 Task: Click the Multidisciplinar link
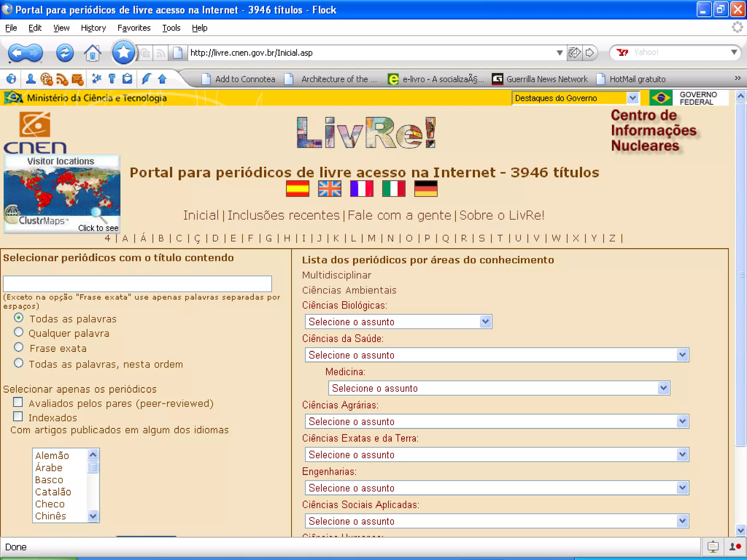(x=336, y=275)
